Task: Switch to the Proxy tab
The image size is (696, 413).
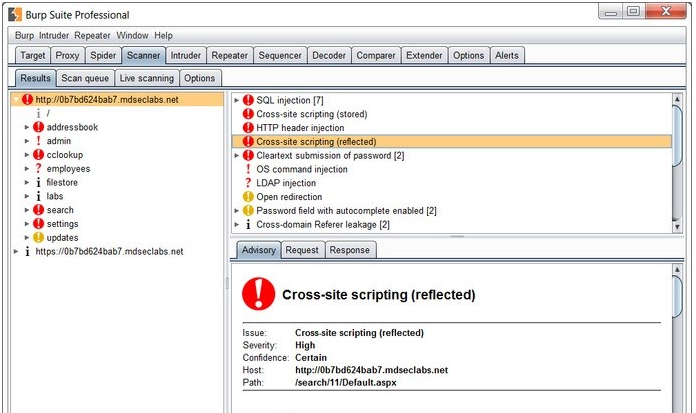Action: [x=67, y=56]
